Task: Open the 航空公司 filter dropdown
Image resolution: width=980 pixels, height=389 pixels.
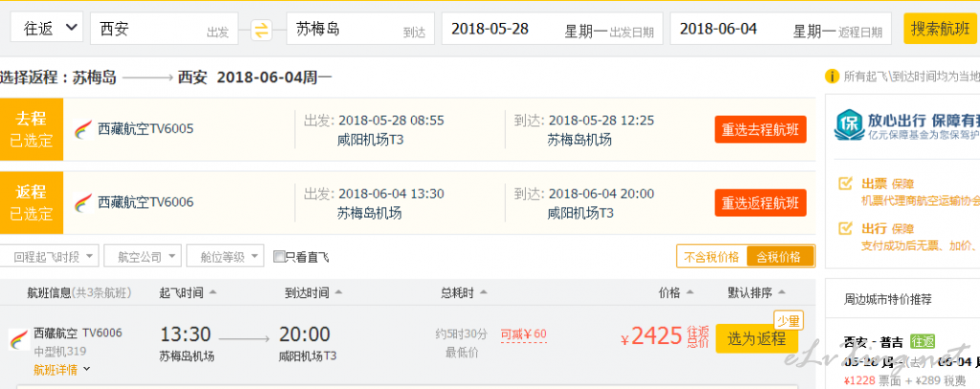Action: click(143, 257)
